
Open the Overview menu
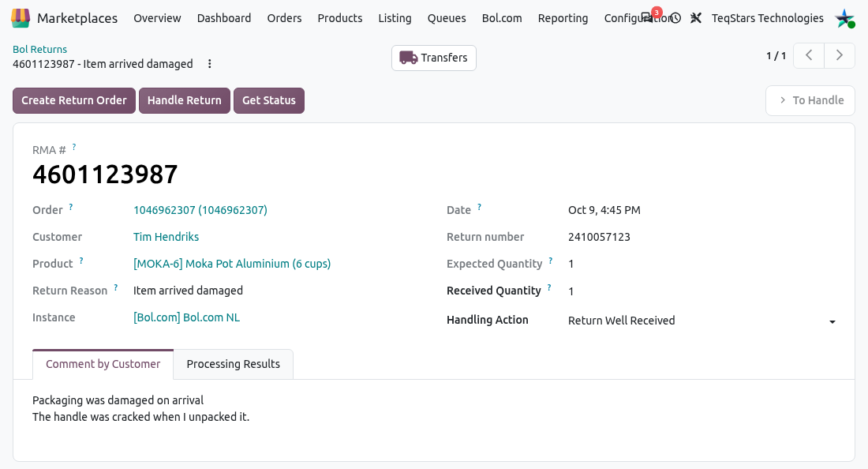(x=157, y=18)
